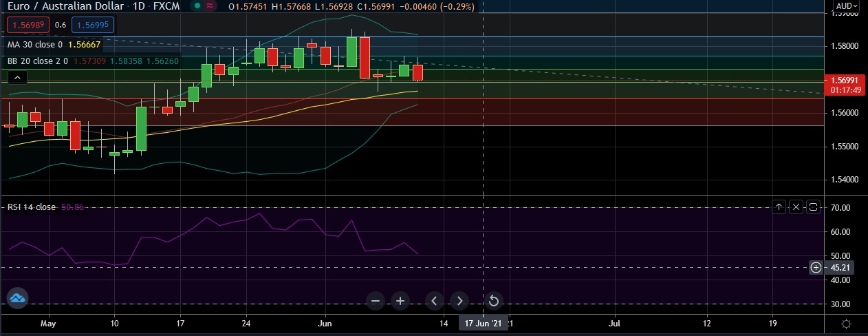Move the RSI pane up
The image size is (868, 336).
(779, 207)
